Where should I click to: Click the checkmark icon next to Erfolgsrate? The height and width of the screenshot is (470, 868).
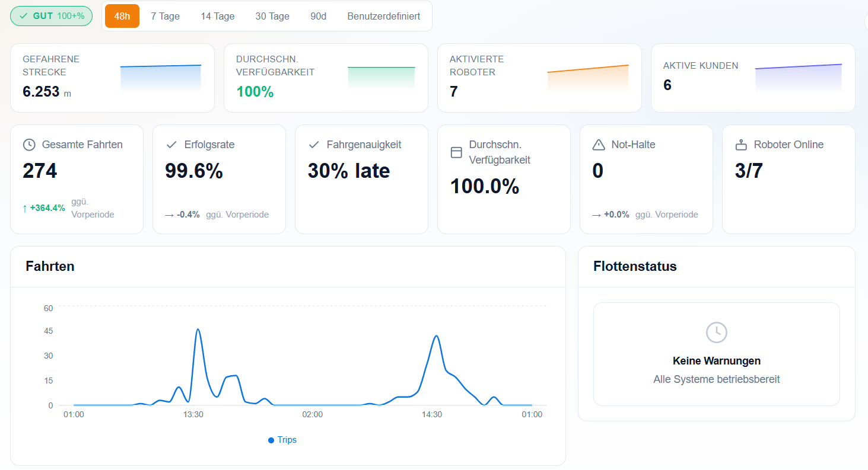tap(171, 145)
